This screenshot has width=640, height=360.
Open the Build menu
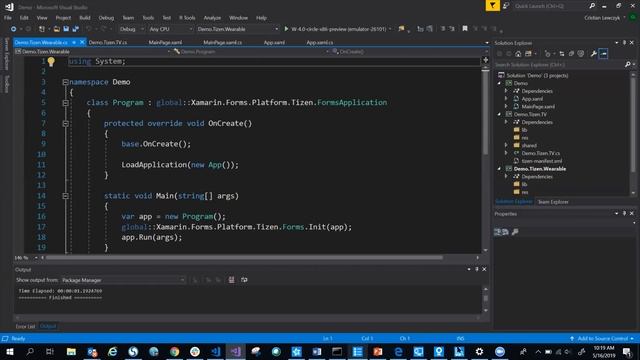[85, 18]
